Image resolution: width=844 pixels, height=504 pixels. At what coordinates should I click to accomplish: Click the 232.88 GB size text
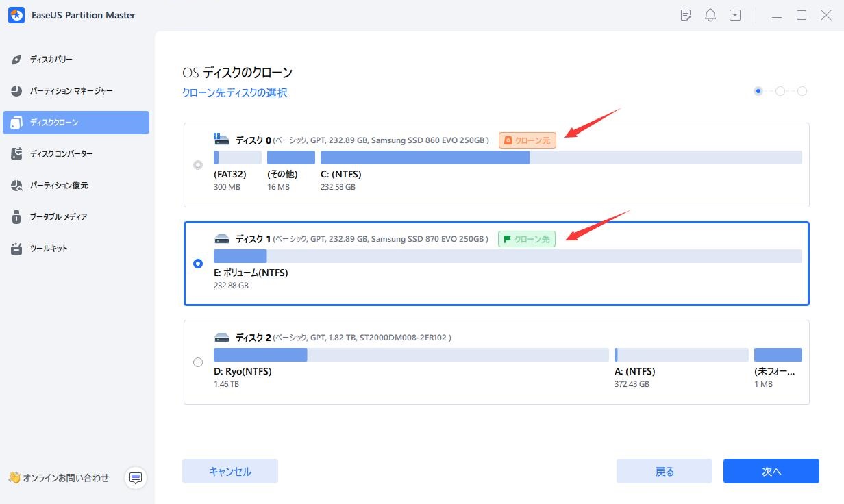click(x=231, y=286)
